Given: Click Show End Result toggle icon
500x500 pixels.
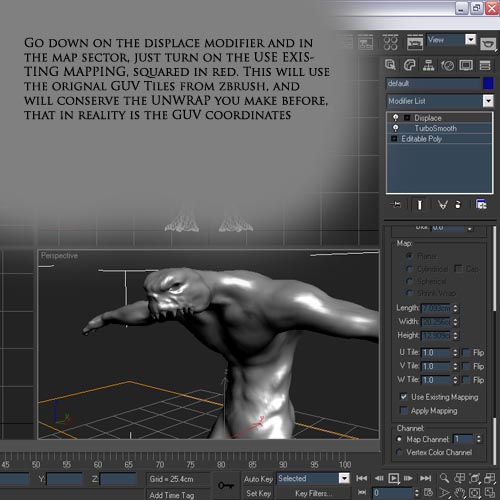Looking at the screenshot, I should click(x=420, y=205).
